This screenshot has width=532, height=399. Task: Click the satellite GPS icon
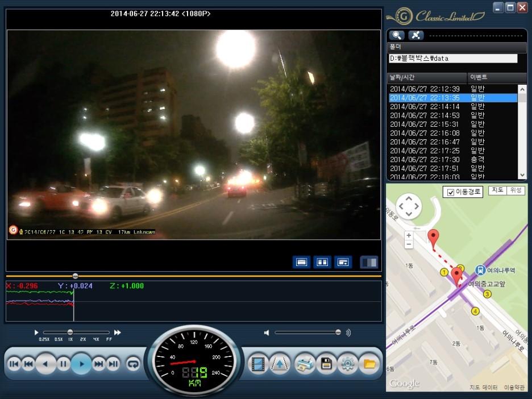tap(415, 35)
